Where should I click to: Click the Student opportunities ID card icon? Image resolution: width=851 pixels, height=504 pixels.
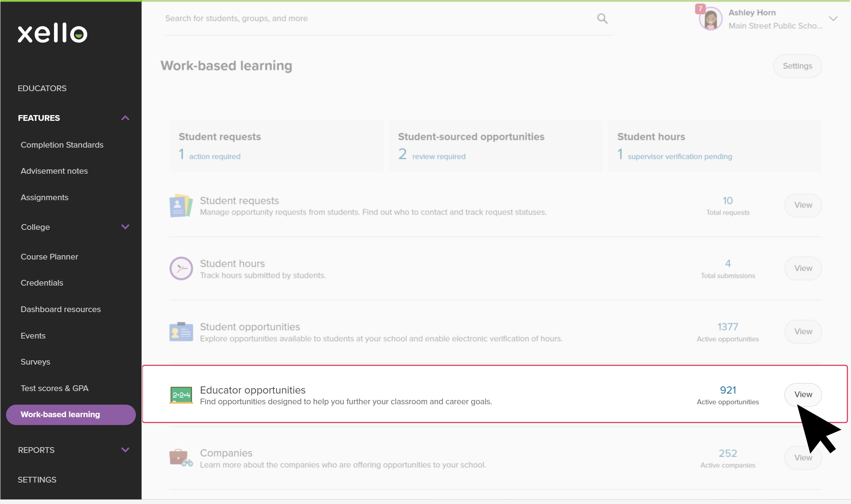point(181,332)
